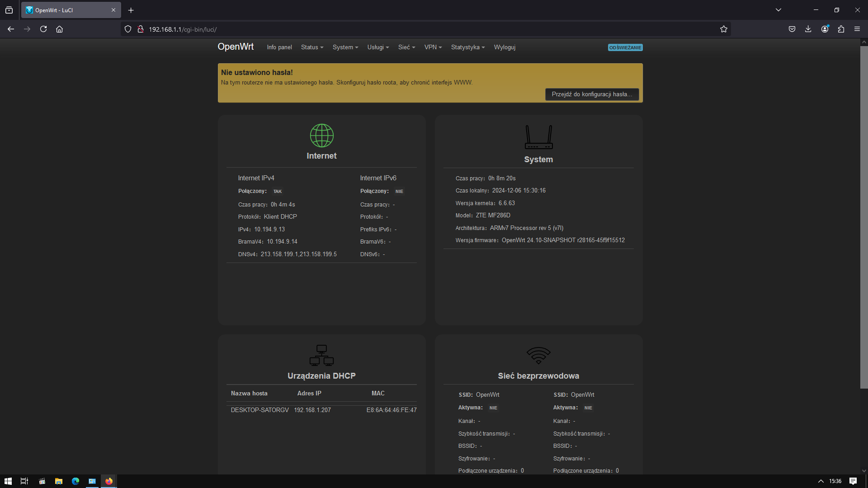Viewport: 868px width, 488px height.
Task: Show hidden system tray icons
Action: tap(821, 481)
